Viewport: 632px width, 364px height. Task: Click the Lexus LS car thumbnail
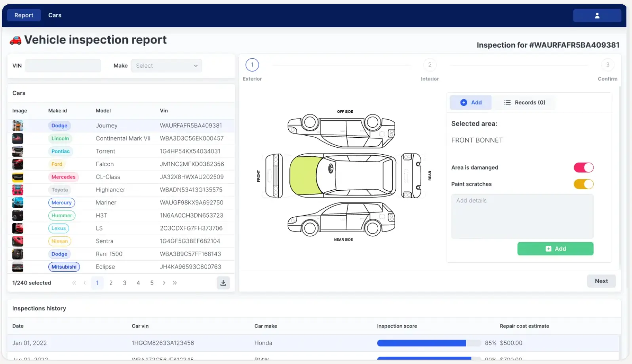(17, 228)
